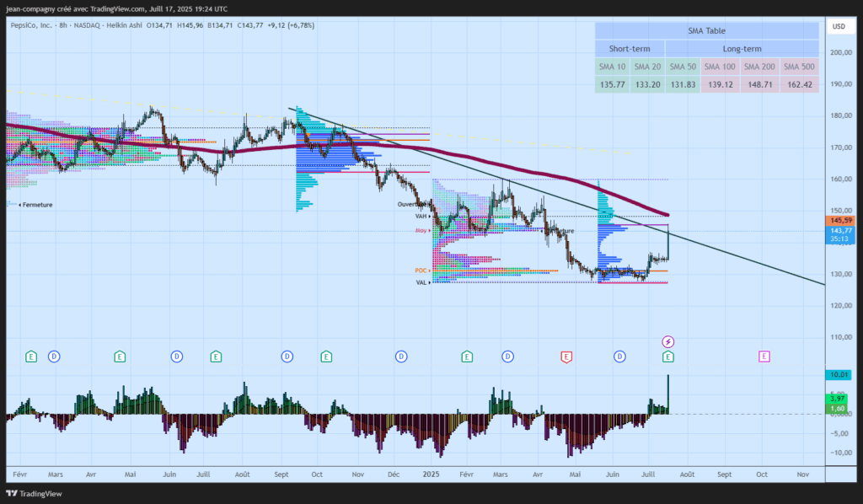Click the 10,01 indicator value label

(x=840, y=375)
